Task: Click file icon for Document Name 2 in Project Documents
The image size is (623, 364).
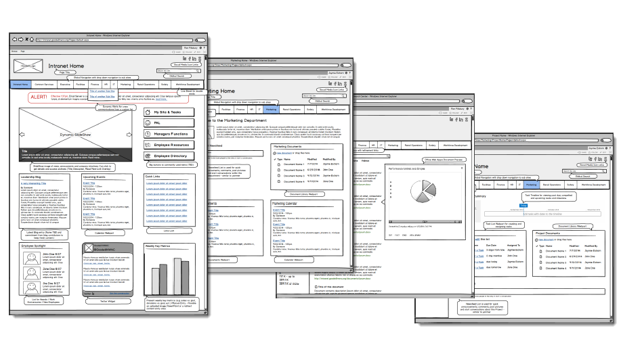Action: tap(541, 257)
